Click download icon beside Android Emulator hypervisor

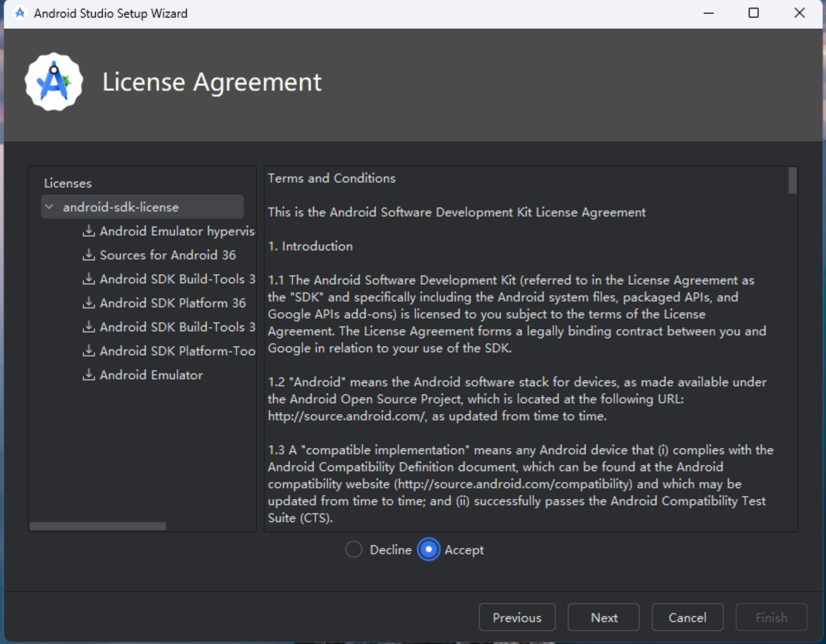click(88, 231)
